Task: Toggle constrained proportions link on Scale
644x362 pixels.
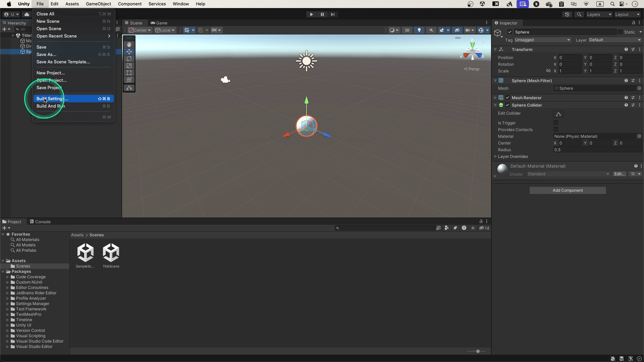Action: click(x=548, y=71)
